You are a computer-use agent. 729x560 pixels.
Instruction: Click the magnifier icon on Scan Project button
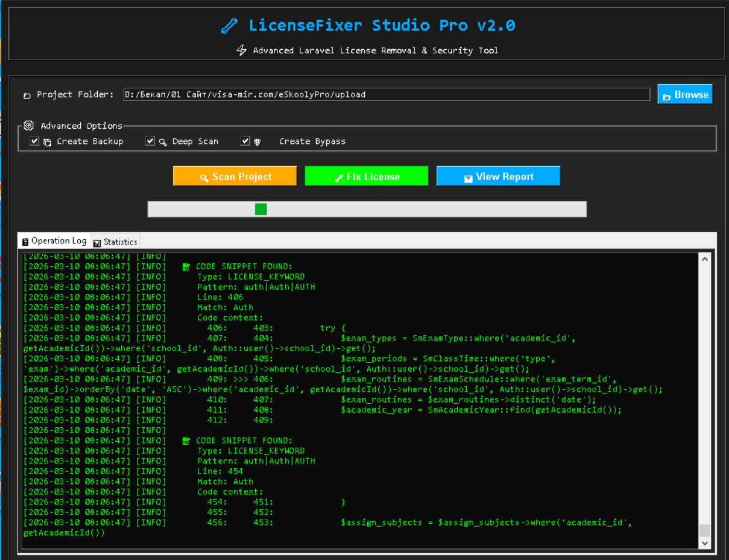[x=204, y=177]
